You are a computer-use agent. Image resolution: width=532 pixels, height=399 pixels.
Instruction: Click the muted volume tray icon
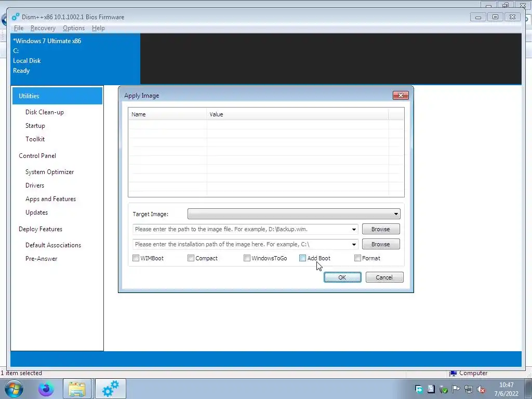pyautogui.click(x=481, y=389)
